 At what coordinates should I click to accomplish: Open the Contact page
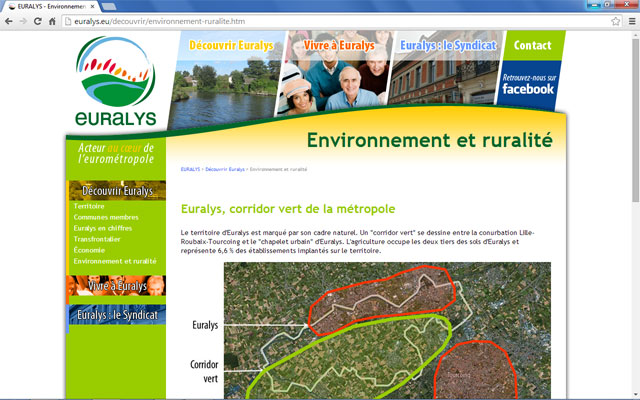click(x=533, y=45)
